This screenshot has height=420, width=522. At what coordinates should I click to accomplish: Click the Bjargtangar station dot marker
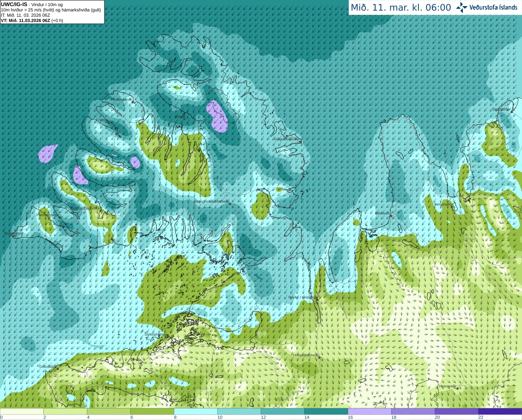point(13,236)
